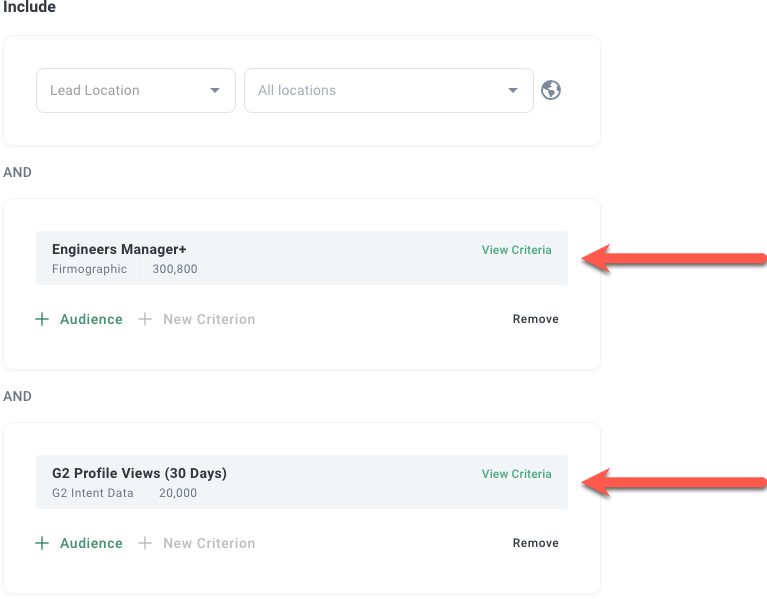Click the arrow caret in the All locations field
Viewport: 767px width, 599px height.
[x=513, y=91]
